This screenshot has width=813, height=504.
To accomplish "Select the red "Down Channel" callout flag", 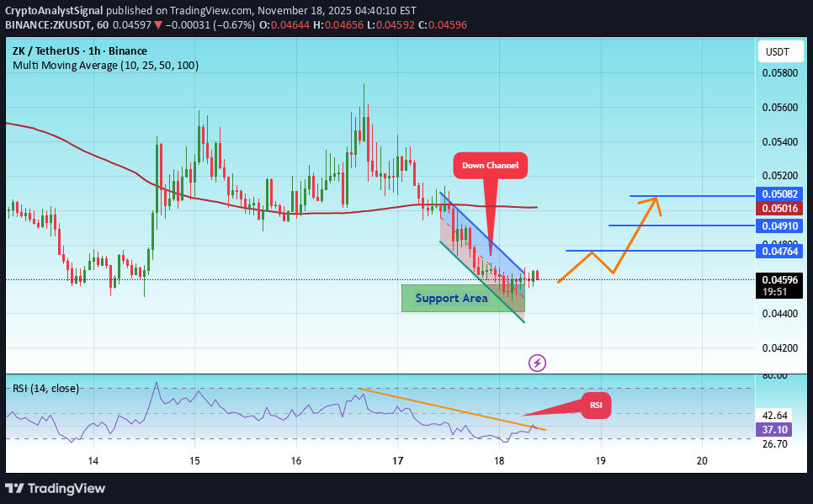I will pos(490,165).
